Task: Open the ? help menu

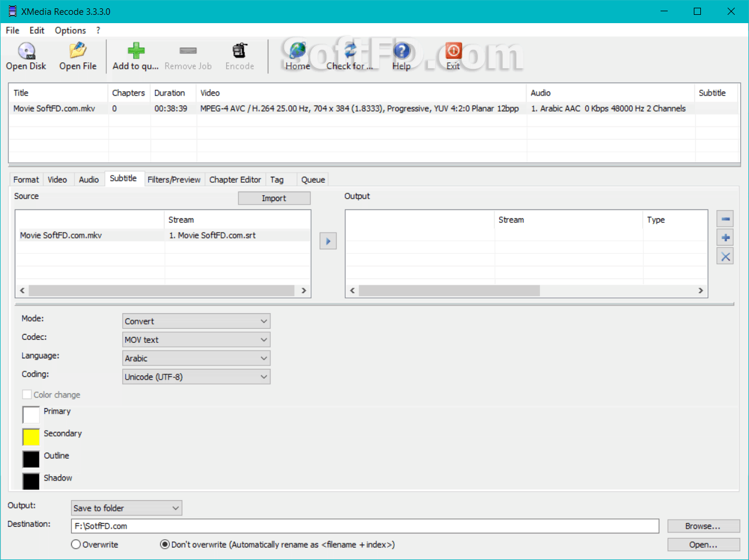Action: click(x=99, y=30)
